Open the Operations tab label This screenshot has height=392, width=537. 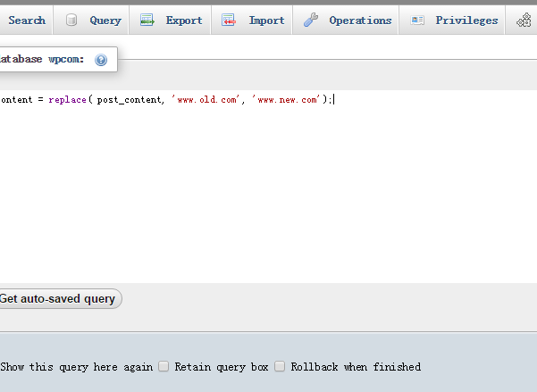click(x=360, y=21)
